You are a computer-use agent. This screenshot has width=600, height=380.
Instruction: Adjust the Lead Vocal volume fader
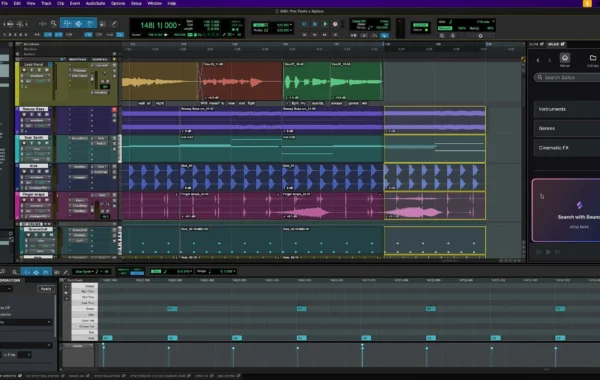click(x=92, y=78)
